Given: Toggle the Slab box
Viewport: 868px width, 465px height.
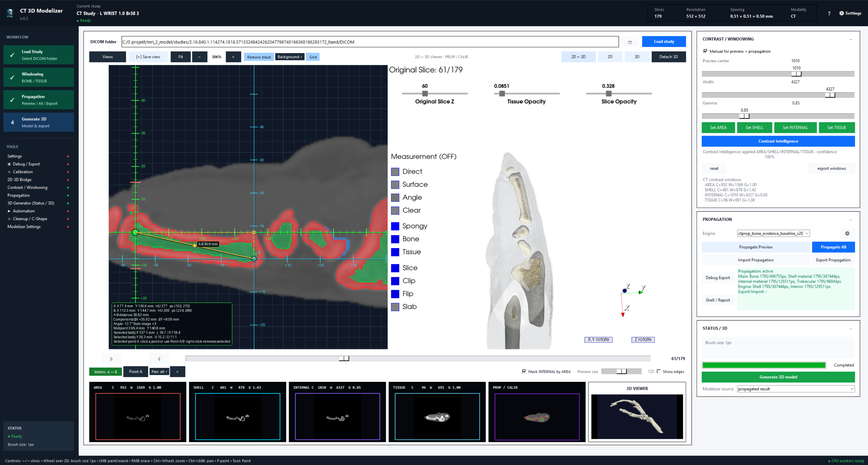Looking at the screenshot, I should pyautogui.click(x=395, y=307).
